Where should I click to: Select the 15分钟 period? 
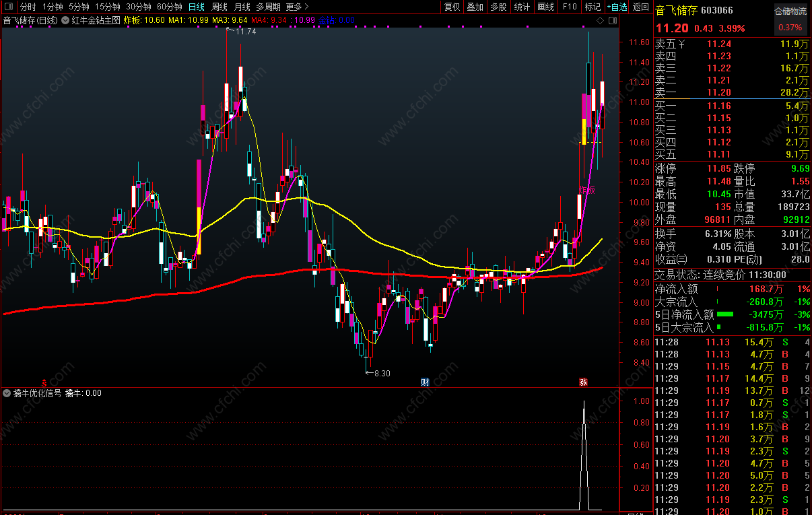(x=107, y=7)
